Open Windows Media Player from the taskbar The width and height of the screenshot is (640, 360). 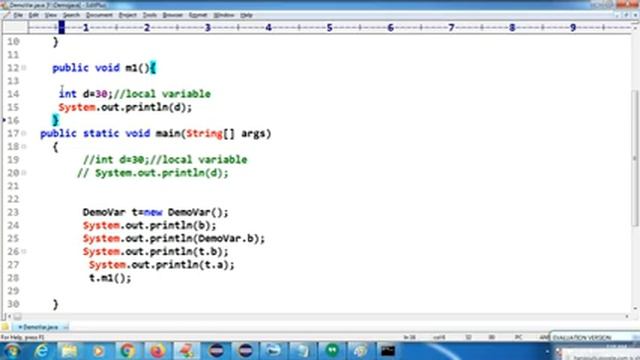click(98, 351)
